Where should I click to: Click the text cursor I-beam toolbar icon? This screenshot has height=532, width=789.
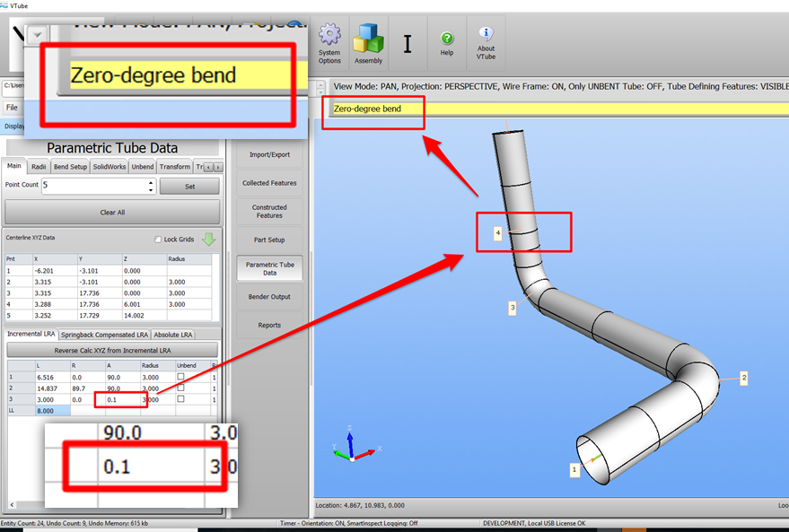(x=408, y=43)
